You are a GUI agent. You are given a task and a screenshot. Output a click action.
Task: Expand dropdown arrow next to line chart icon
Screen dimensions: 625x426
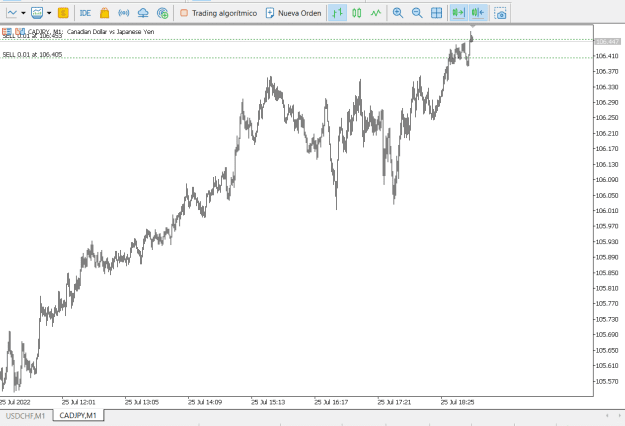coord(23,13)
